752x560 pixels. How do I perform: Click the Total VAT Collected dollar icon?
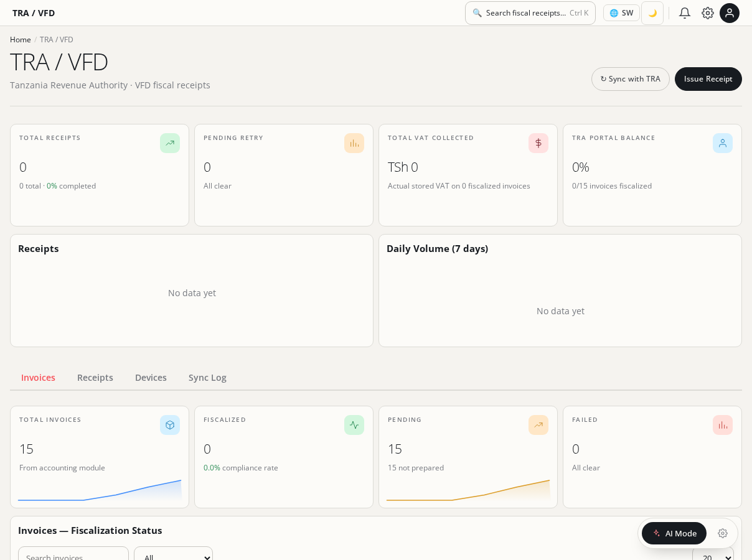[538, 143]
